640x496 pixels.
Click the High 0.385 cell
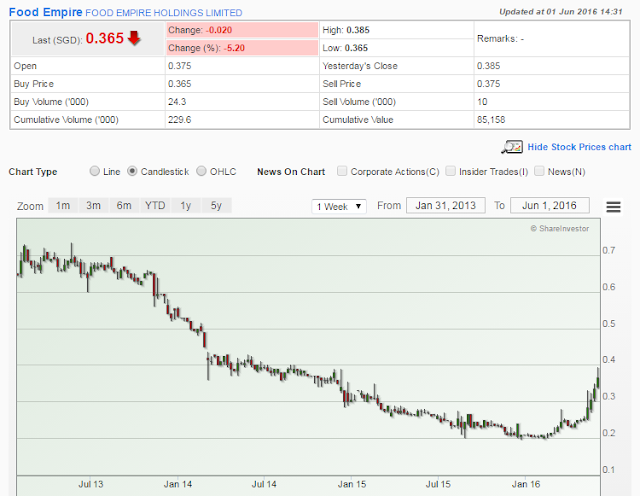396,30
